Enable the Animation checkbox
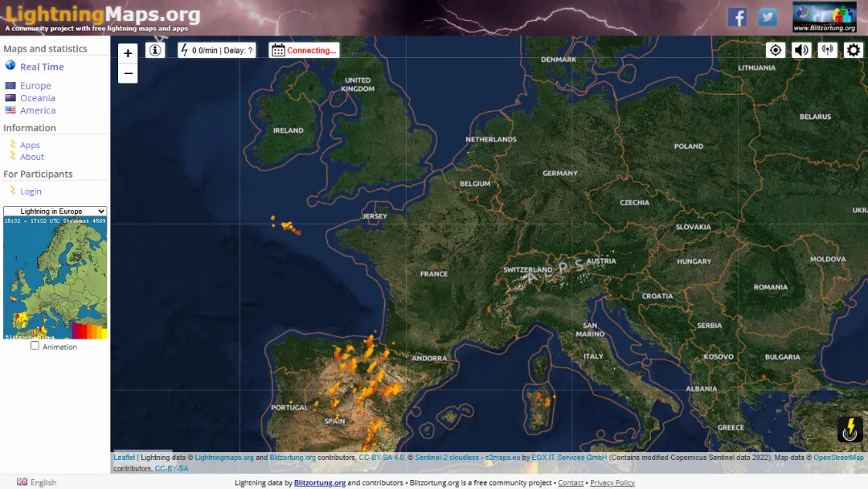868x489 pixels. tap(34, 346)
